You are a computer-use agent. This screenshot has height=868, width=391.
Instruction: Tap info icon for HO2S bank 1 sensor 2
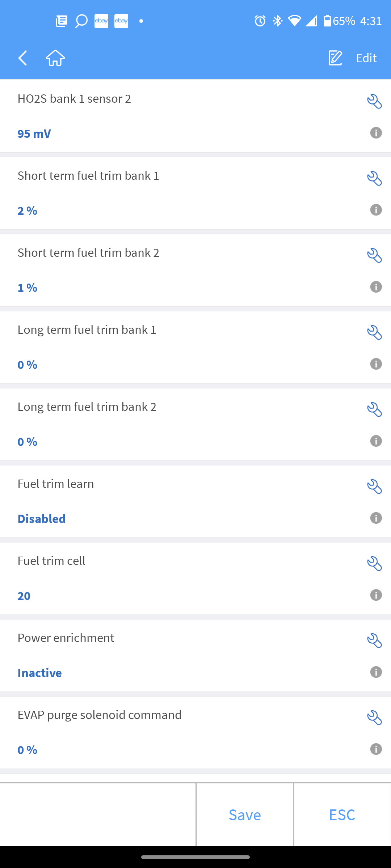pyautogui.click(x=376, y=133)
